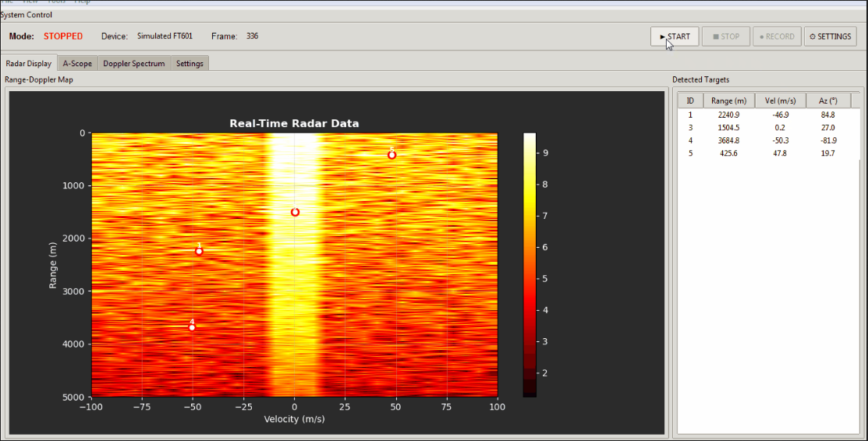Select the Radar Display tab

[x=29, y=63]
